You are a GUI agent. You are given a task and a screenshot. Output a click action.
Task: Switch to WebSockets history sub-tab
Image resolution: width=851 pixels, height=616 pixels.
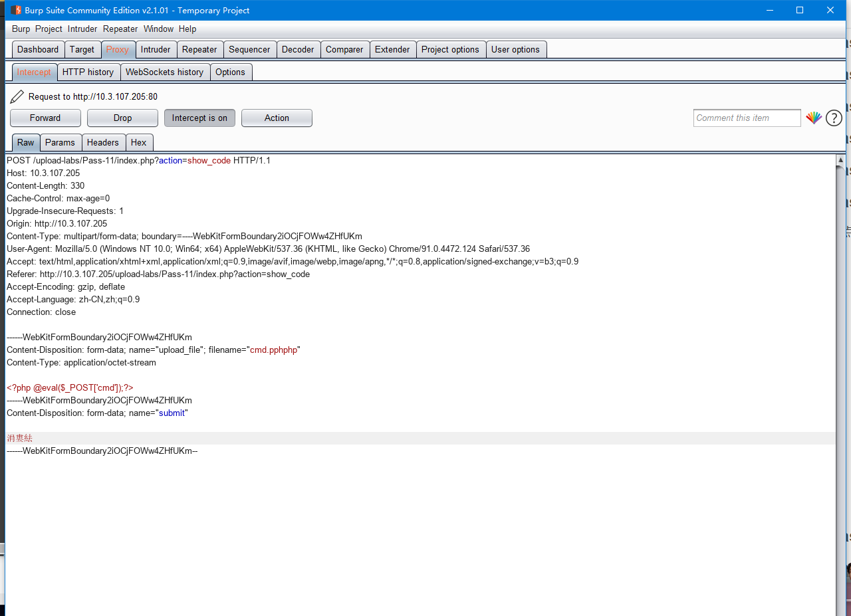tap(164, 72)
